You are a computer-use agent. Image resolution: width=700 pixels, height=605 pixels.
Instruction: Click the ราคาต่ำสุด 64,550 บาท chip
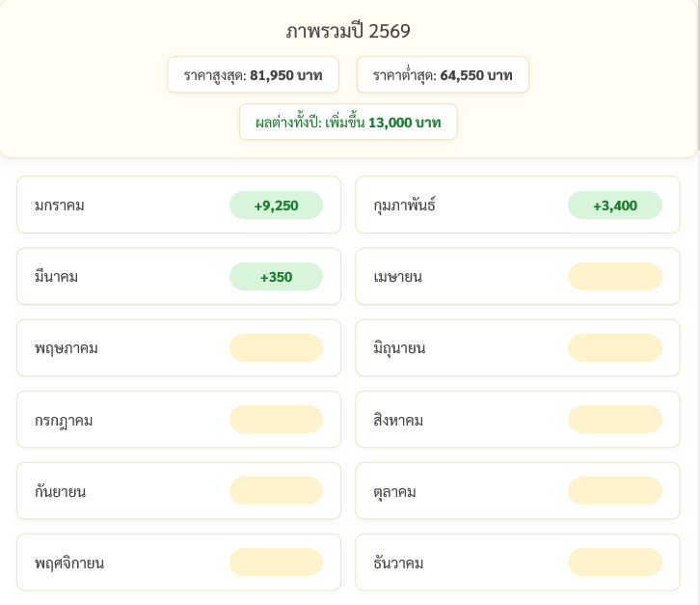[x=443, y=75]
